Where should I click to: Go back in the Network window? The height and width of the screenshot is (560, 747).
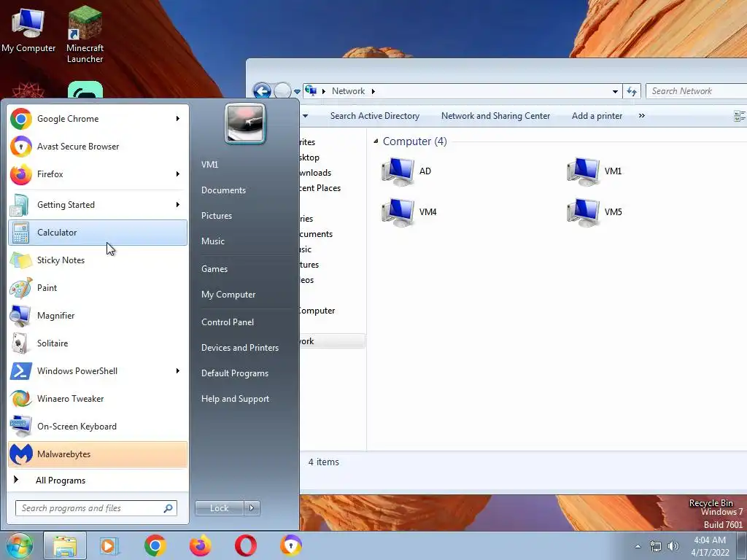[262, 91]
